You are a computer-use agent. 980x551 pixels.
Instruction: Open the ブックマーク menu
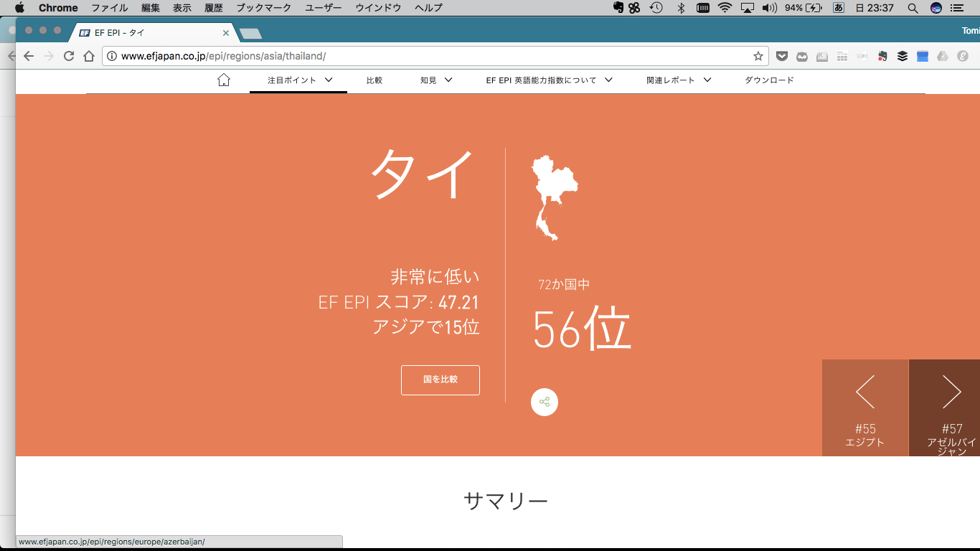(264, 8)
